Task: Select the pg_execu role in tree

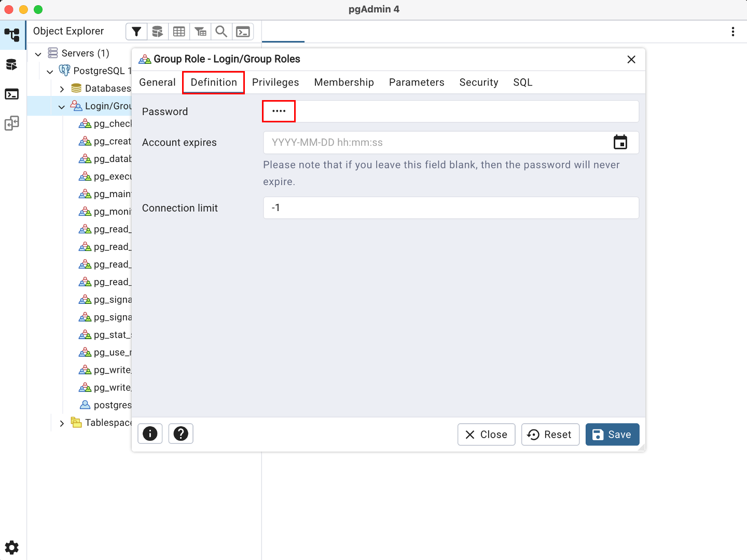Action: (113, 176)
